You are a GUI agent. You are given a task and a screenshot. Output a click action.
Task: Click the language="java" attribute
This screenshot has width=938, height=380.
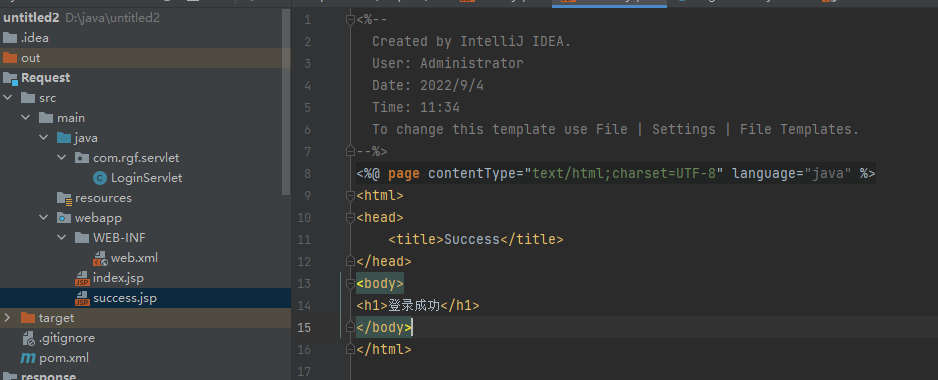click(792, 174)
